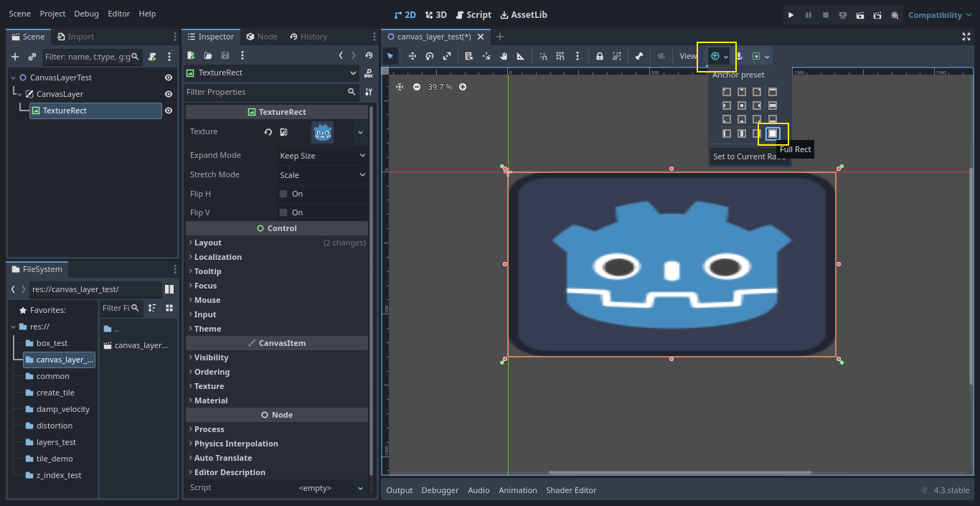Toggle visibility of TextureRect node

(x=169, y=111)
